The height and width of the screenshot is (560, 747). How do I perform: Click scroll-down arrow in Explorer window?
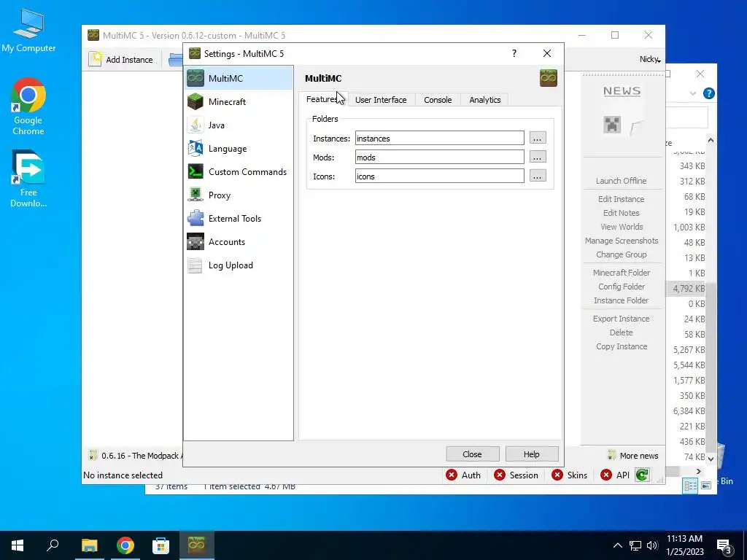tap(711, 459)
